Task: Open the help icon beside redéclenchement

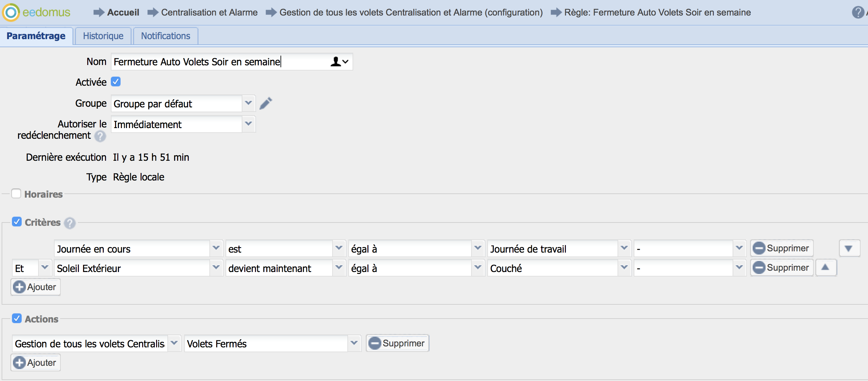Action: (100, 136)
